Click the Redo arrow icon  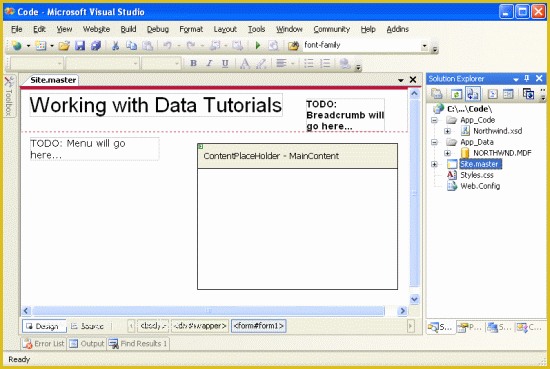click(x=191, y=46)
